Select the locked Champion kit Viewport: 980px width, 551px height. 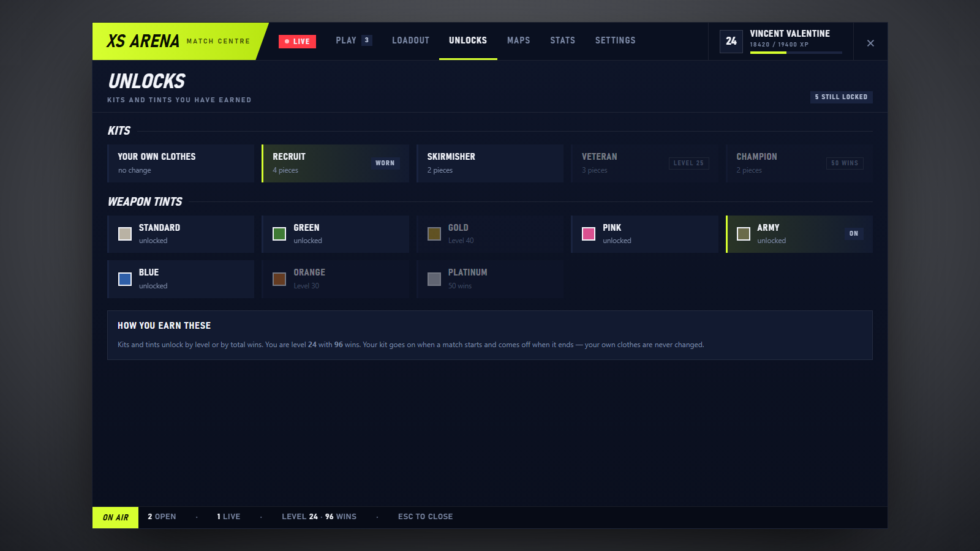tap(799, 163)
